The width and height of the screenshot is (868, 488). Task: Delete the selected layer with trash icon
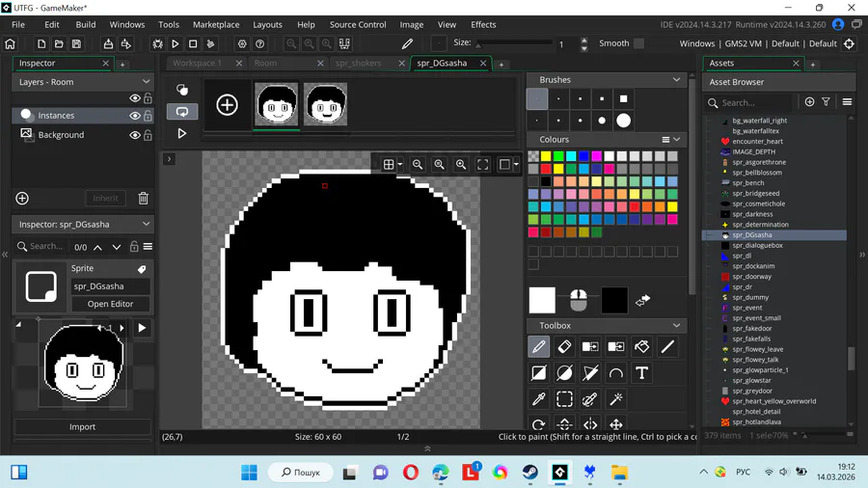click(143, 198)
